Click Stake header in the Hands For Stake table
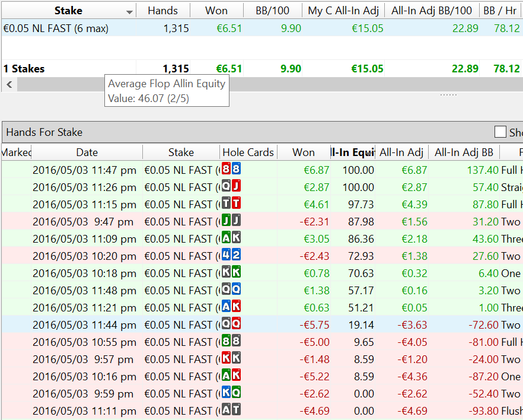Image resolution: width=523 pixels, height=420 pixels. [181, 152]
